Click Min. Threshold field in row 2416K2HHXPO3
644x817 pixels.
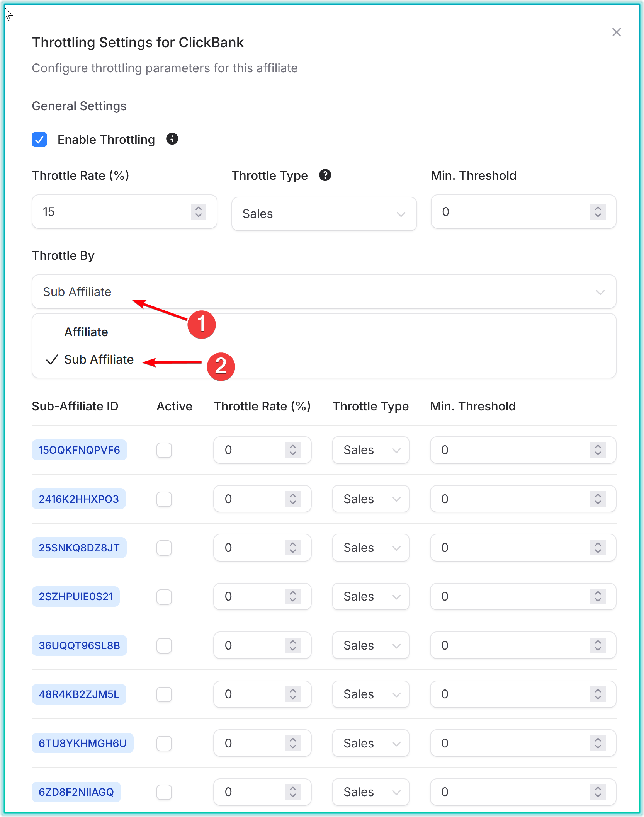pos(523,499)
